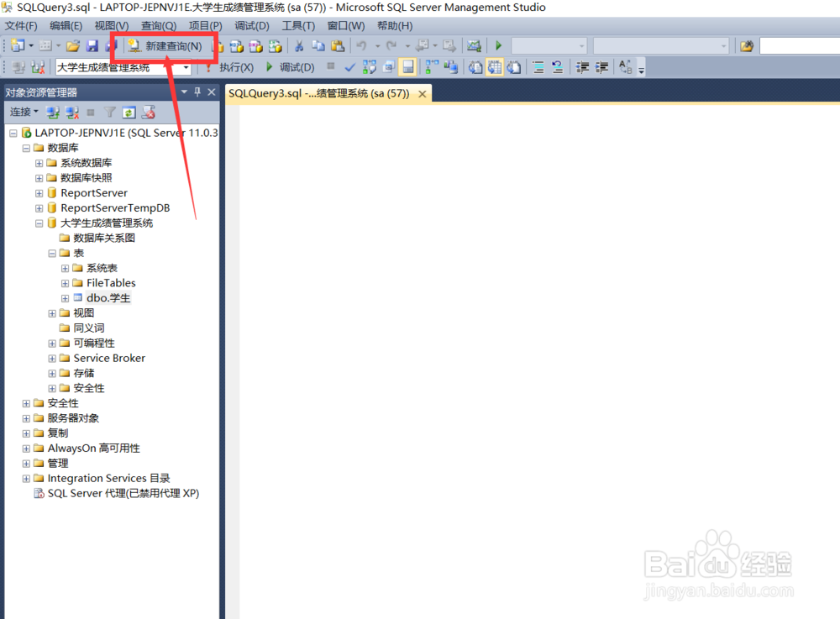Open the 查询(Q) menu

(159, 26)
